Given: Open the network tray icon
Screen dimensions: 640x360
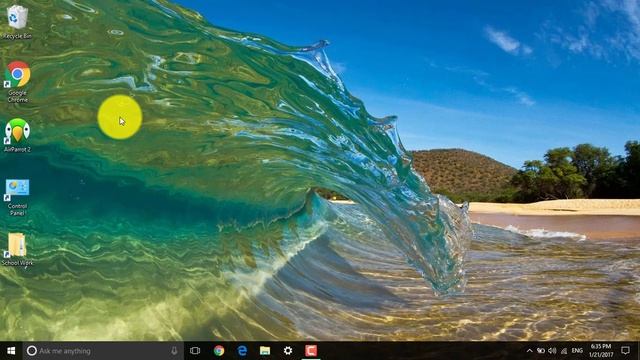Looking at the screenshot, I should [x=564, y=351].
